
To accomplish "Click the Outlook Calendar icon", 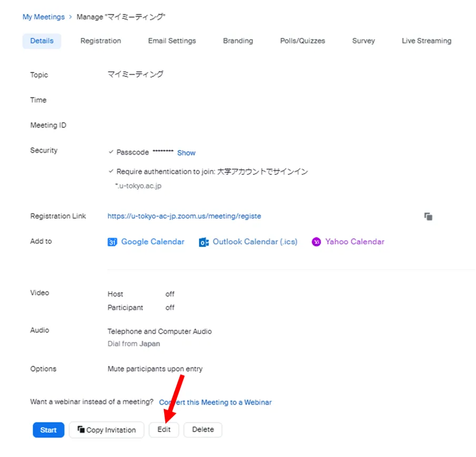I will coord(204,242).
